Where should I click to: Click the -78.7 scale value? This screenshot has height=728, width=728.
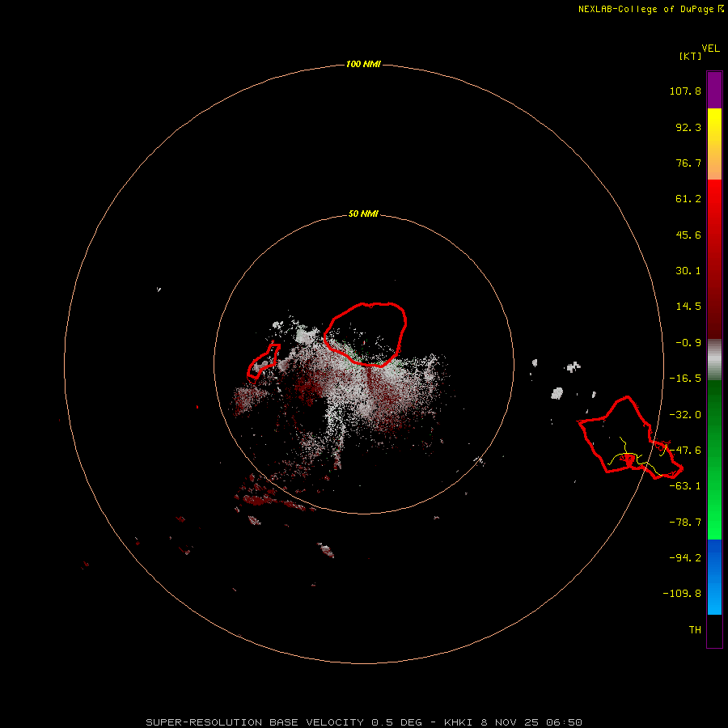[x=685, y=523]
